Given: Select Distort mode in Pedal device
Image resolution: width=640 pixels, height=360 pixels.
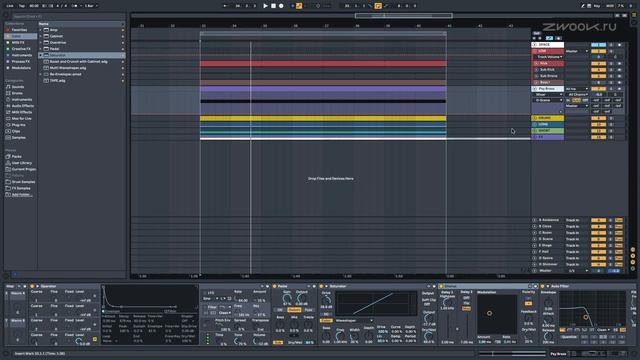Looking at the screenshot, I should pyautogui.click(x=294, y=310).
